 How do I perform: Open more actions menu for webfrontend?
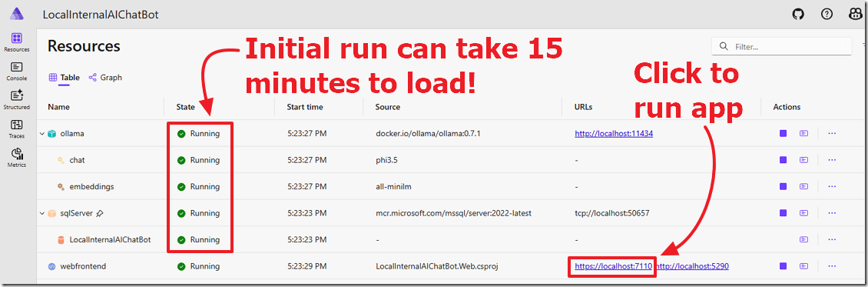832,266
